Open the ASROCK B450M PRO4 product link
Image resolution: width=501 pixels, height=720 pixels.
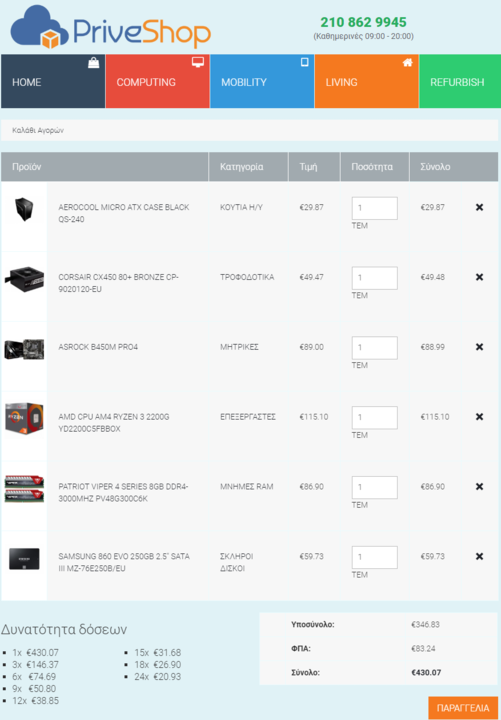[98, 347]
